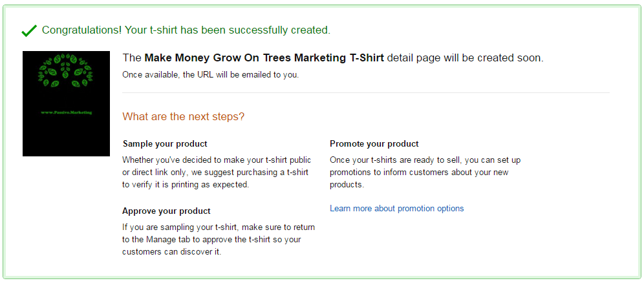The height and width of the screenshot is (283, 644).
Task: Click the Promote your product heading
Action: pos(374,144)
